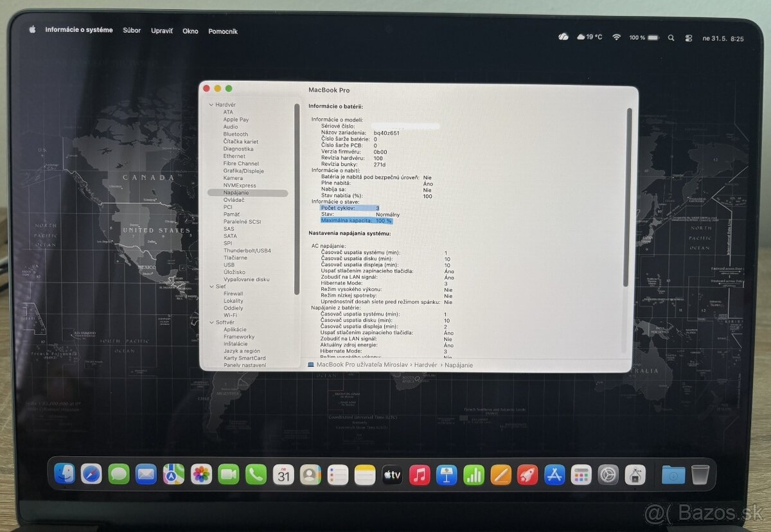Click the date and time ne 31.5. 8:25
This screenshot has width=771, height=532.
click(x=723, y=39)
